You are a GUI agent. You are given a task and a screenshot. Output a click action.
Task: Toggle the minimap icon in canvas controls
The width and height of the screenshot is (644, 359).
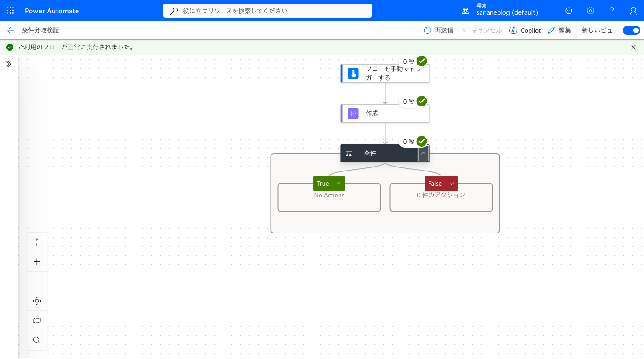click(37, 321)
